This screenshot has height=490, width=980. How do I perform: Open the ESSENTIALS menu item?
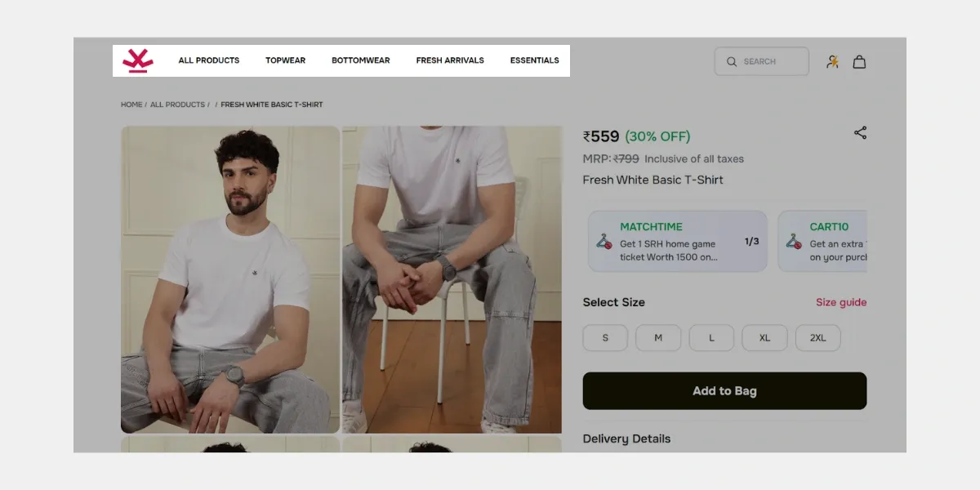click(535, 60)
